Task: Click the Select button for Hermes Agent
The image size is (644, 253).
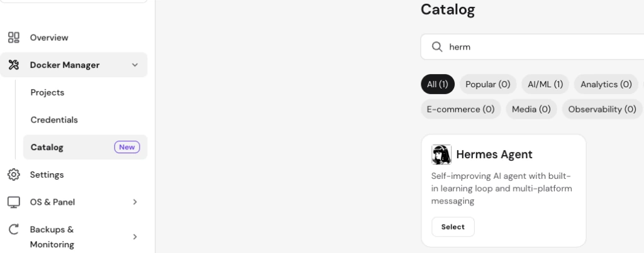Action: coord(453,227)
